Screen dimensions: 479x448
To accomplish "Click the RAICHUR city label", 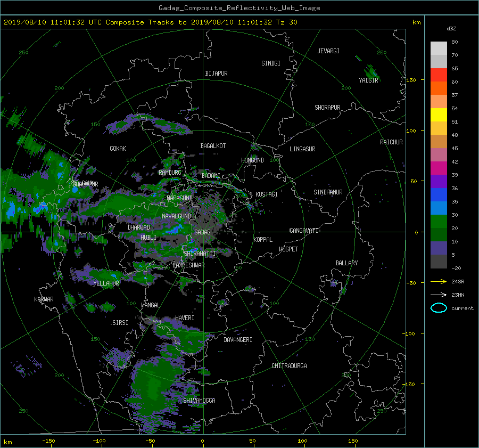I will [x=391, y=142].
